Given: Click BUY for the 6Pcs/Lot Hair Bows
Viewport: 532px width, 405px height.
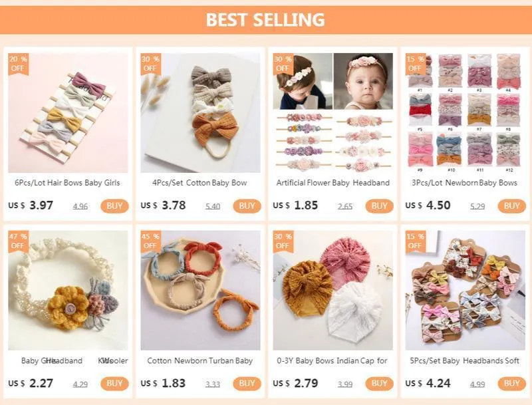Looking at the screenshot, I should pos(114,206).
